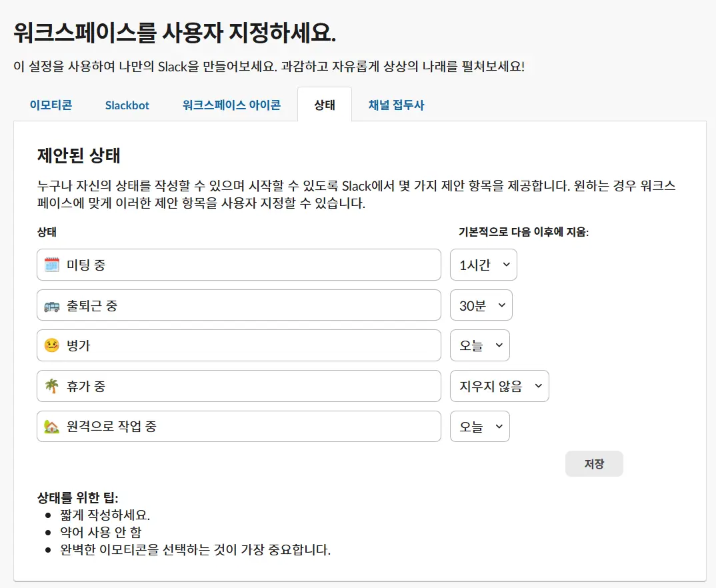This screenshot has height=588, width=716.
Task: Edit the 휴가 중 status text field
Action: (239, 386)
